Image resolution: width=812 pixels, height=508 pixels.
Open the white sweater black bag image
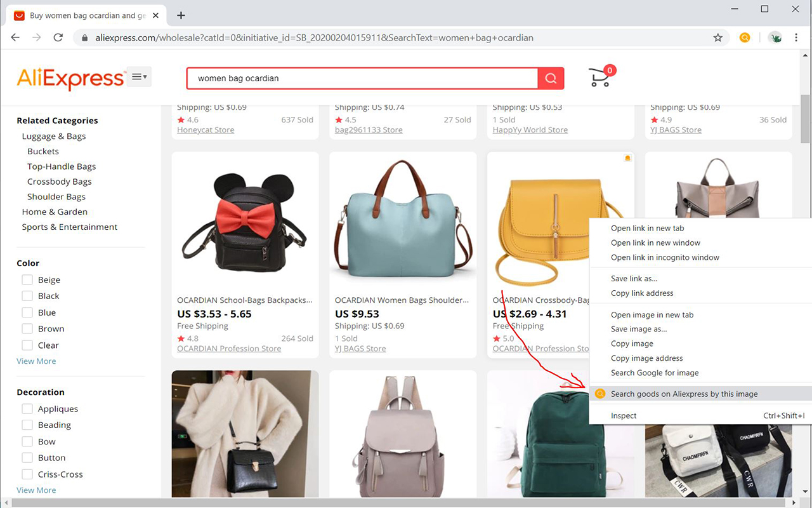tap(245, 434)
